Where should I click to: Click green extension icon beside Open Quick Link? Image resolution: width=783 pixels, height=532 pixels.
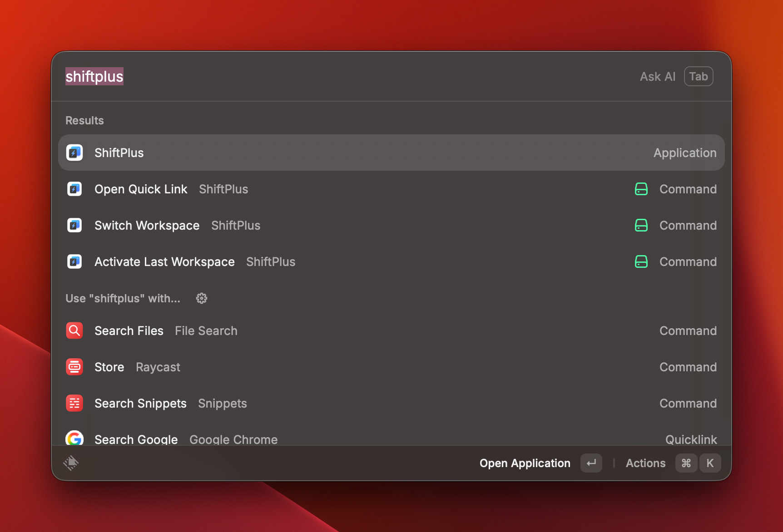641,189
